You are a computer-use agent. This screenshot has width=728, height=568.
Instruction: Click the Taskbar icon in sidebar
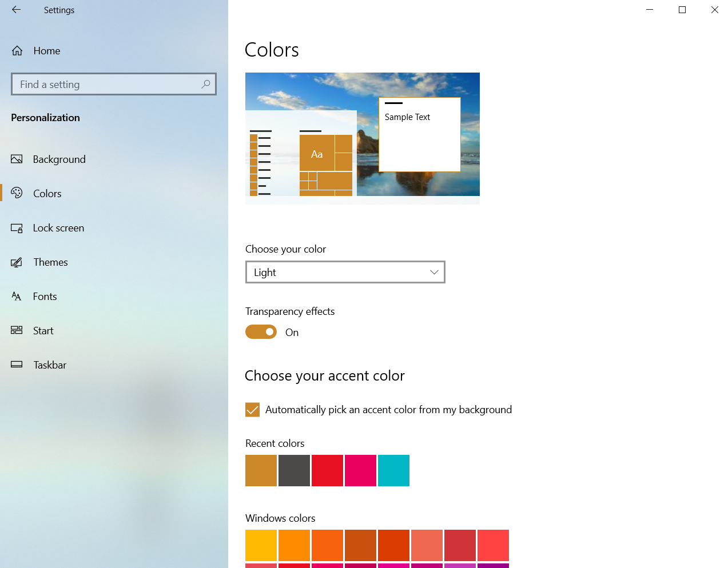point(17,365)
